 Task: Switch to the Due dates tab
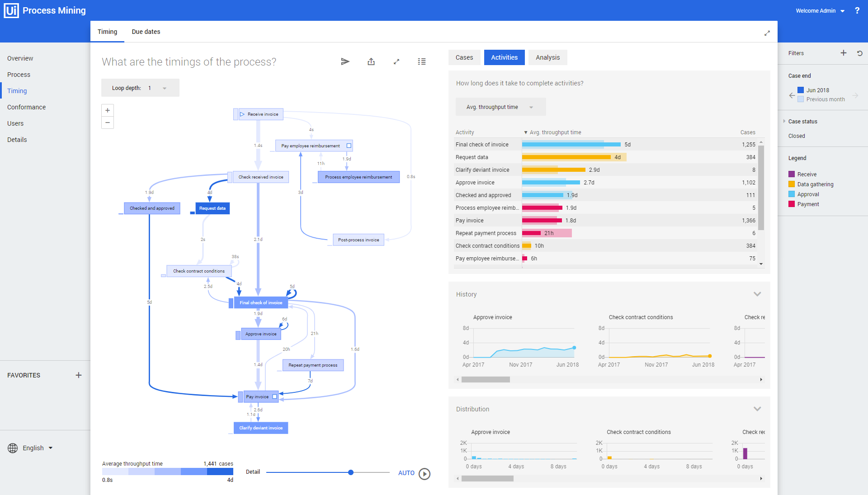pyautogui.click(x=146, y=32)
